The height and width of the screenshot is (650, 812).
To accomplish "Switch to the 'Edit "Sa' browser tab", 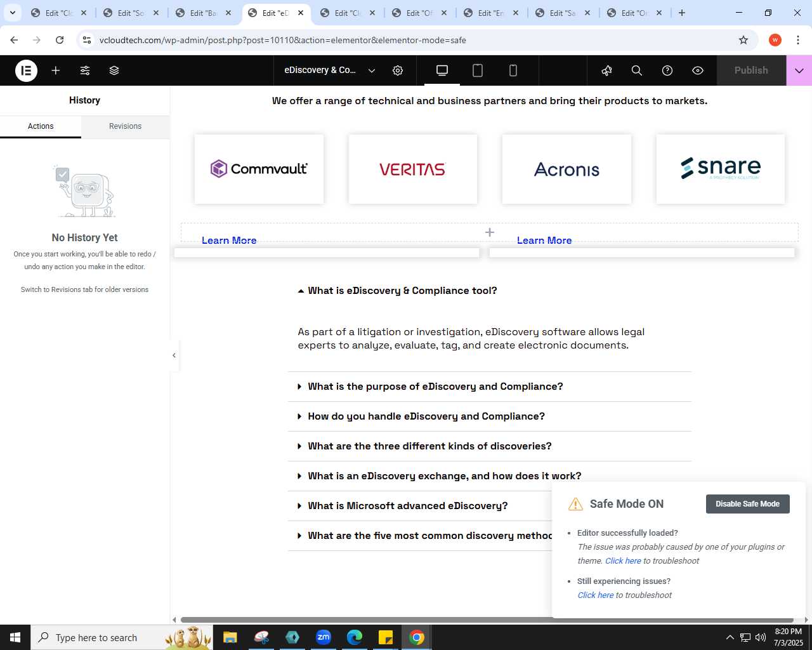I will (x=563, y=13).
